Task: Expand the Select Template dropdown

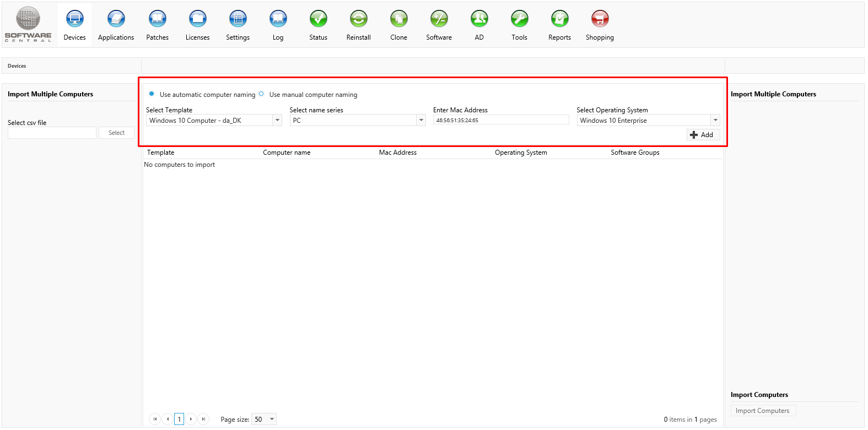Action: pos(277,121)
